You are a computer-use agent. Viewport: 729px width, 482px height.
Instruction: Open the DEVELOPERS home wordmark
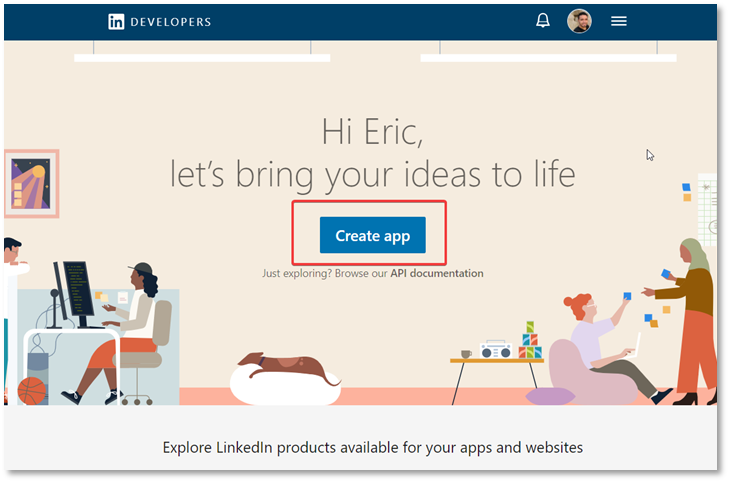click(x=171, y=22)
